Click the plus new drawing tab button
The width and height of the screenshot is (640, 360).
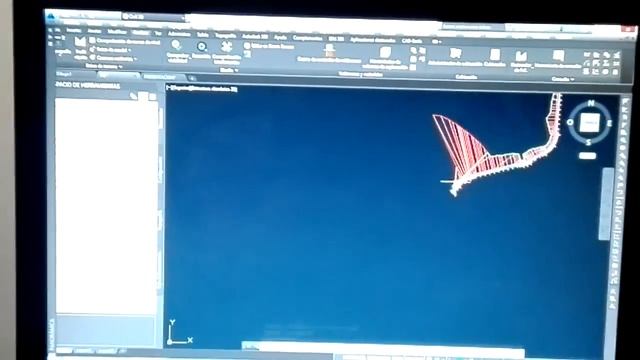pyautogui.click(x=192, y=78)
